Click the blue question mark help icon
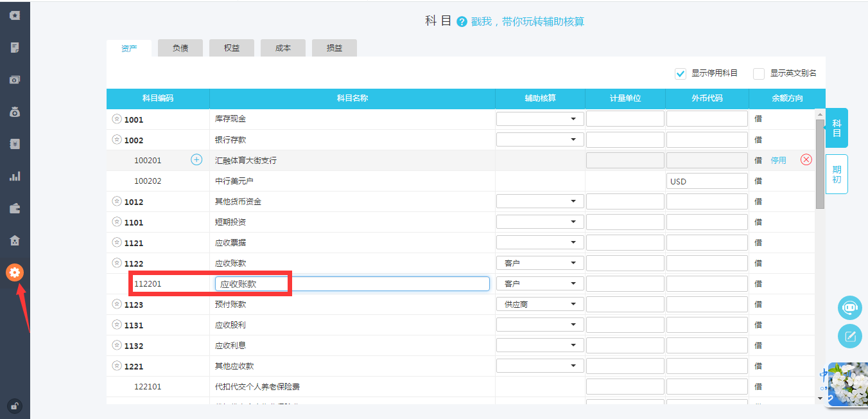This screenshot has width=868, height=419. pos(462,22)
